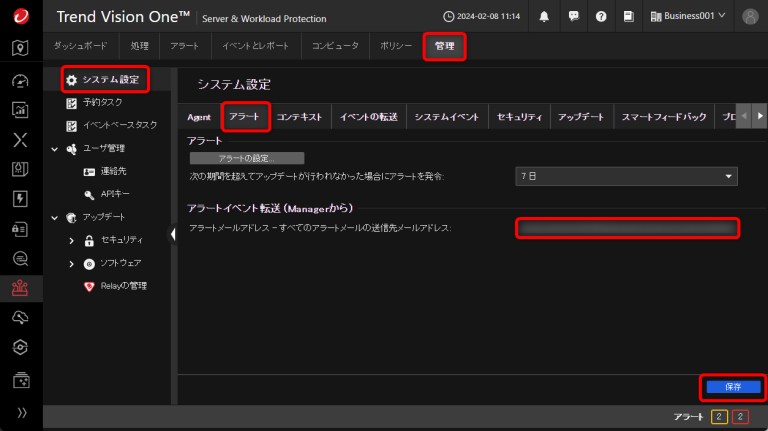Open the 7日 update period dropdown
Screen dimensions: 768x431
(626, 176)
